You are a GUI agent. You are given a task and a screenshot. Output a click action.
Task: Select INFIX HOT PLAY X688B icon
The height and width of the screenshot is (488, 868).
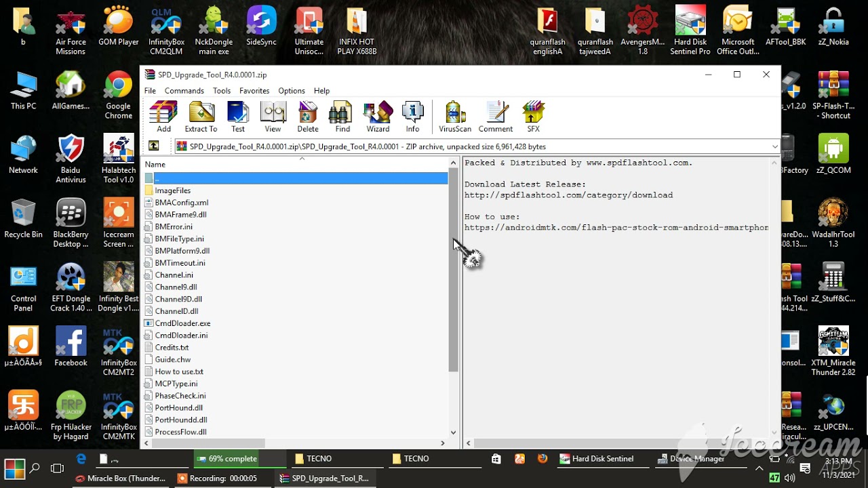click(x=357, y=32)
